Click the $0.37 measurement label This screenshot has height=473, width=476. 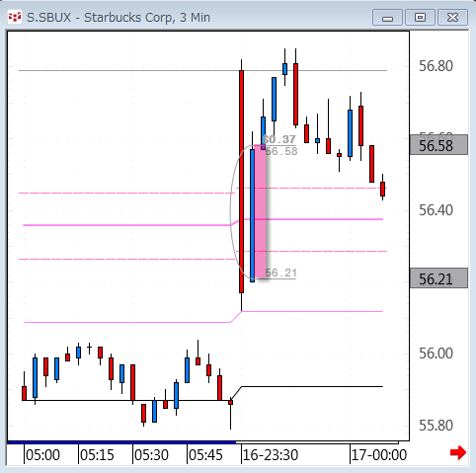point(279,139)
